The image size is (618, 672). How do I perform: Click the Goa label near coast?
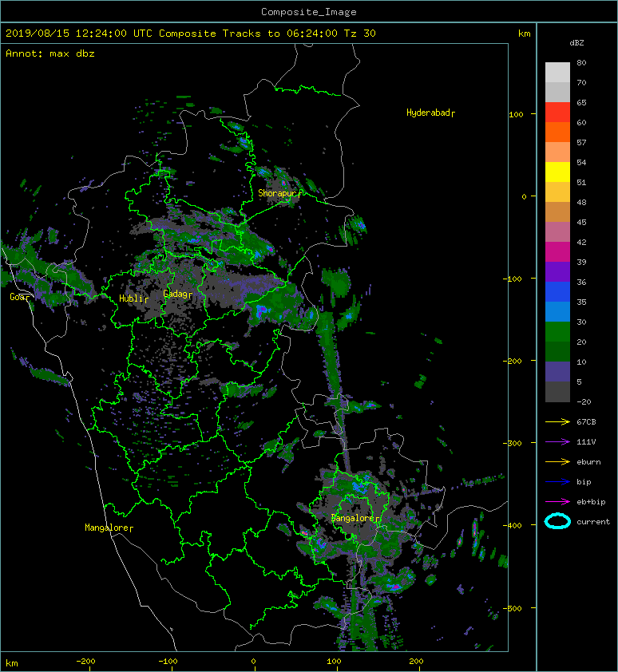click(19, 297)
